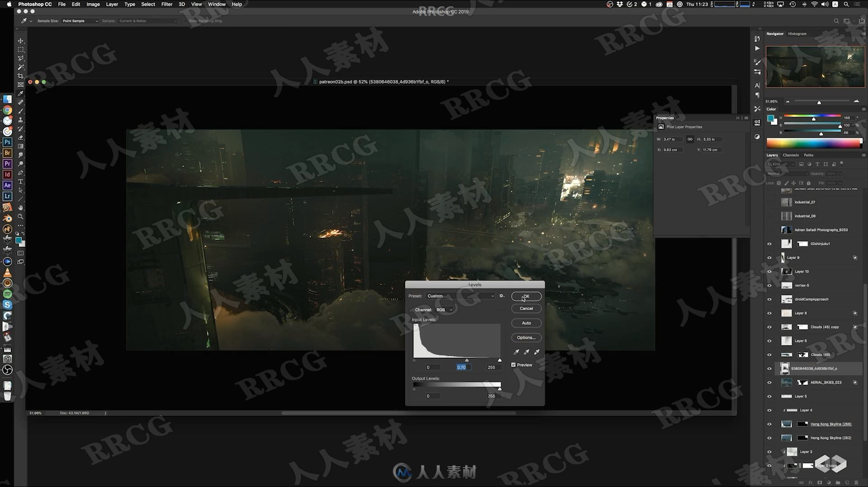The width and height of the screenshot is (868, 487).
Task: Open the Character panel icon
Action: tap(757, 85)
